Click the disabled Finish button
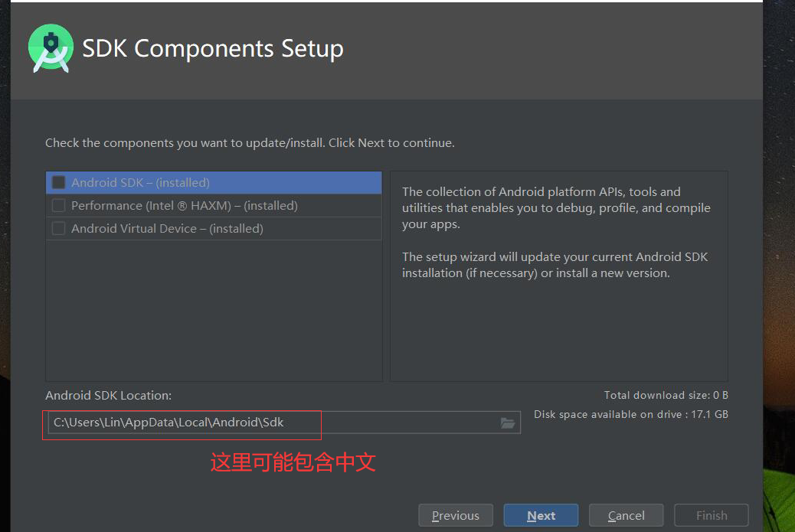The height and width of the screenshot is (532, 795). [712, 515]
